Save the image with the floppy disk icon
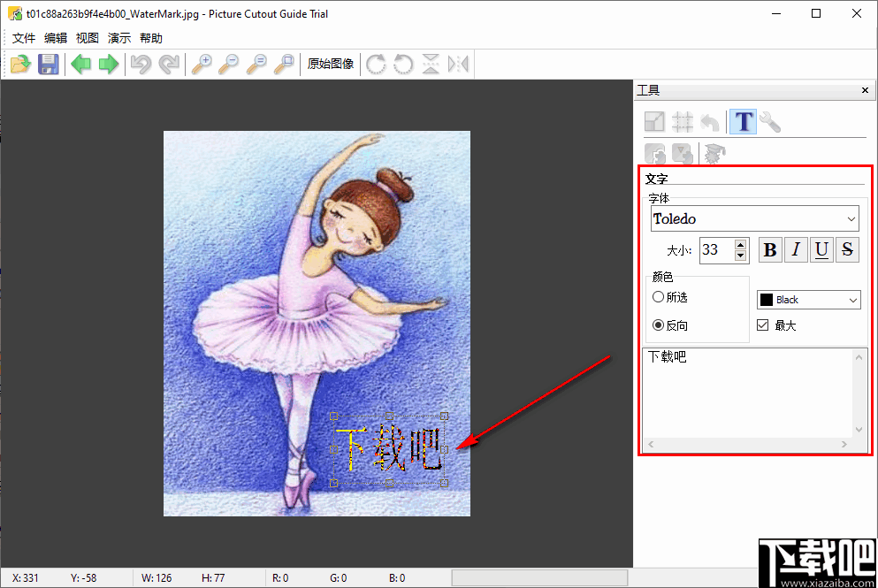Viewport: 878px width, 588px height. [x=48, y=64]
